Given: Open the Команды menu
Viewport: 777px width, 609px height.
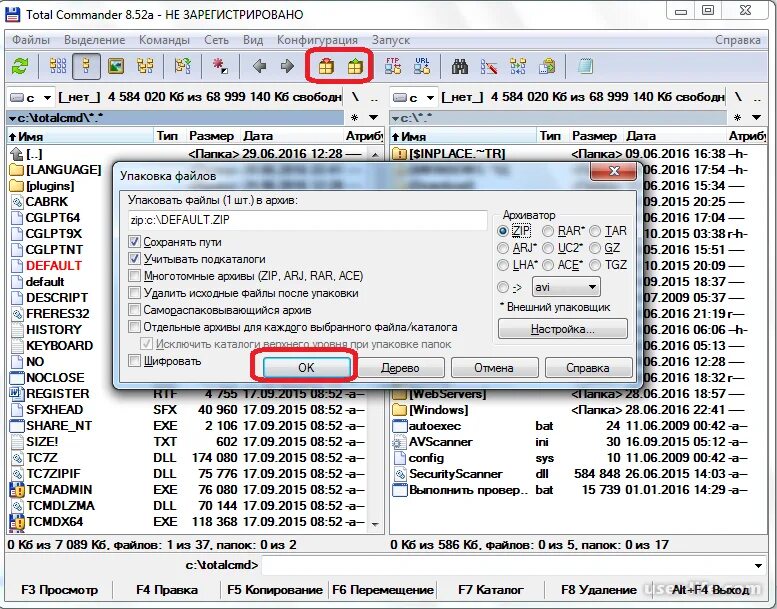Looking at the screenshot, I should (x=164, y=40).
